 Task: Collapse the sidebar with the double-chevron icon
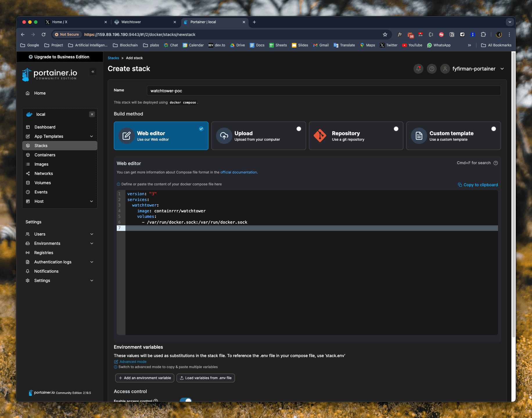(x=93, y=72)
